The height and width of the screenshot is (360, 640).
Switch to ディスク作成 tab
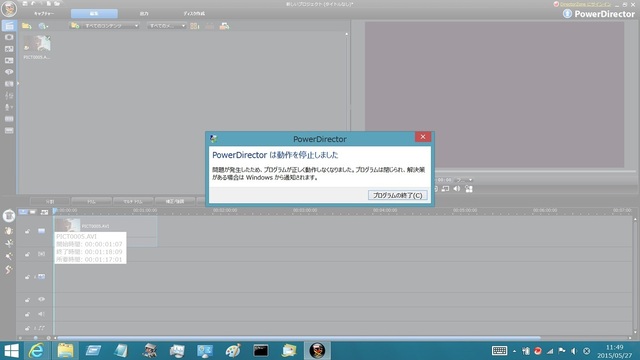194,13
